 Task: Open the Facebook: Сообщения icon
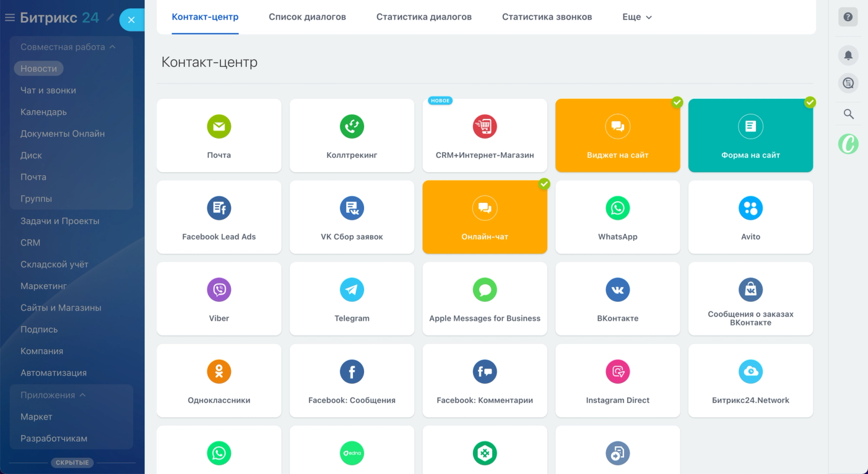[x=352, y=371]
